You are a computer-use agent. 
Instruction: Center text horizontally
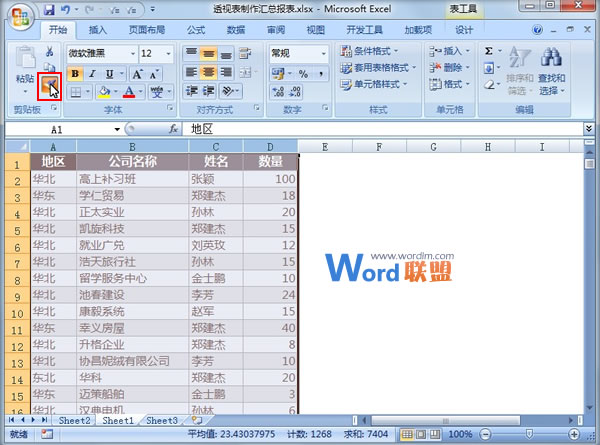(209, 72)
